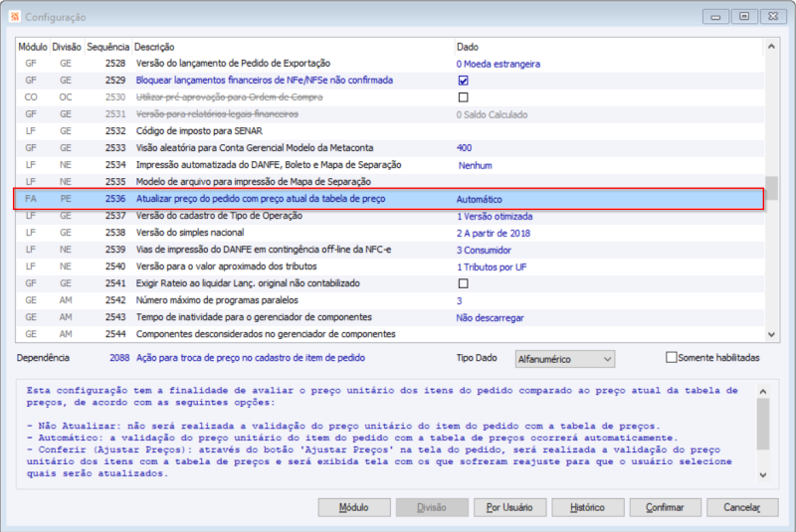Viewport: 796px width, 532px height.
Task: Click the description text scroll down arrow
Action: click(762, 475)
